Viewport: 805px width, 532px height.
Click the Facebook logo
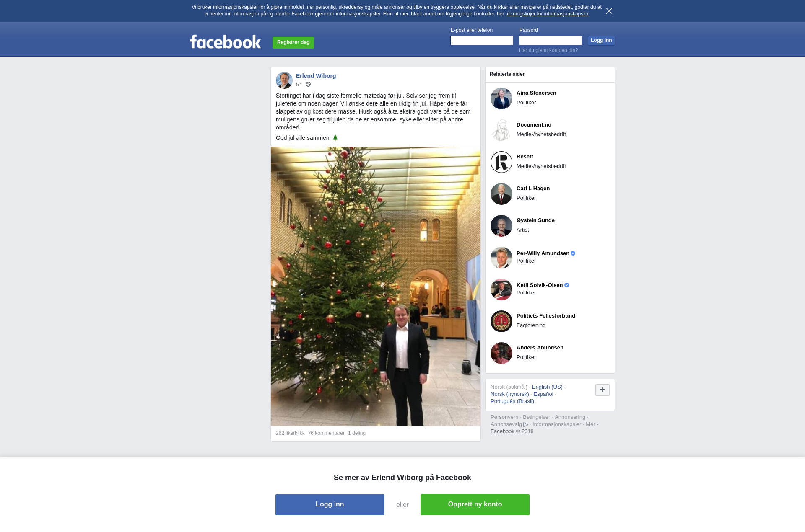pyautogui.click(x=225, y=41)
